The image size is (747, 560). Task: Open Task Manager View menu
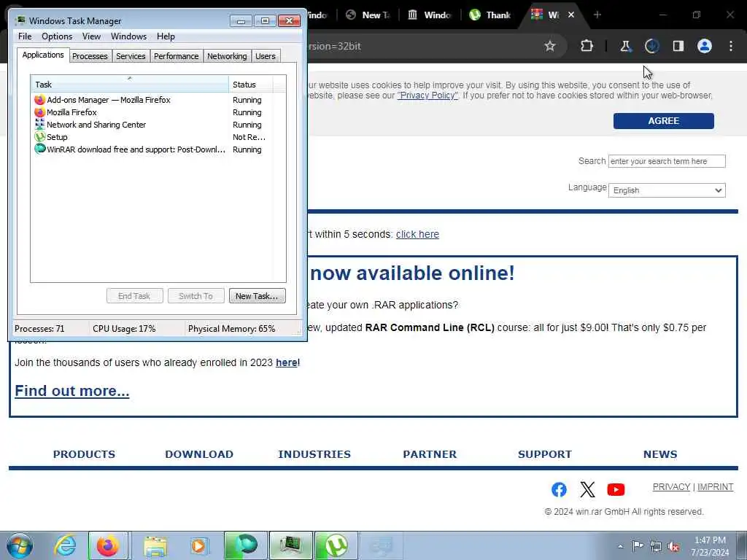pyautogui.click(x=91, y=36)
